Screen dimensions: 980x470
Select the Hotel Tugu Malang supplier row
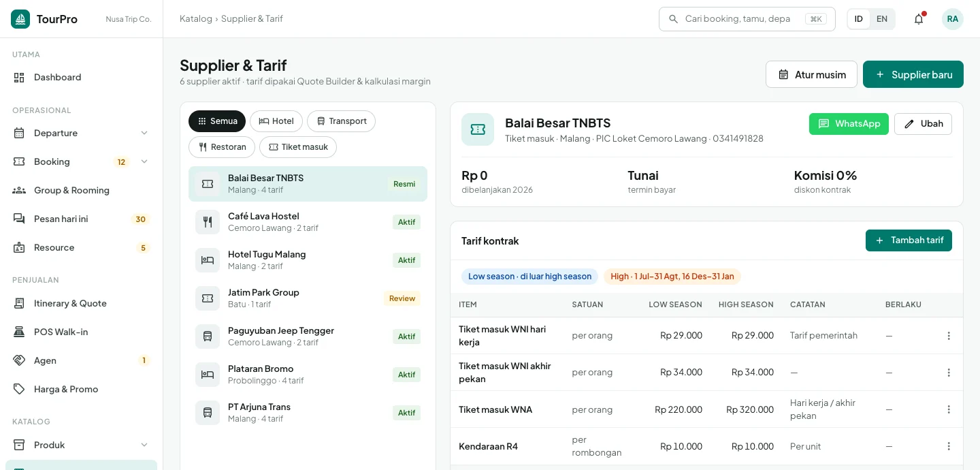[x=308, y=260]
